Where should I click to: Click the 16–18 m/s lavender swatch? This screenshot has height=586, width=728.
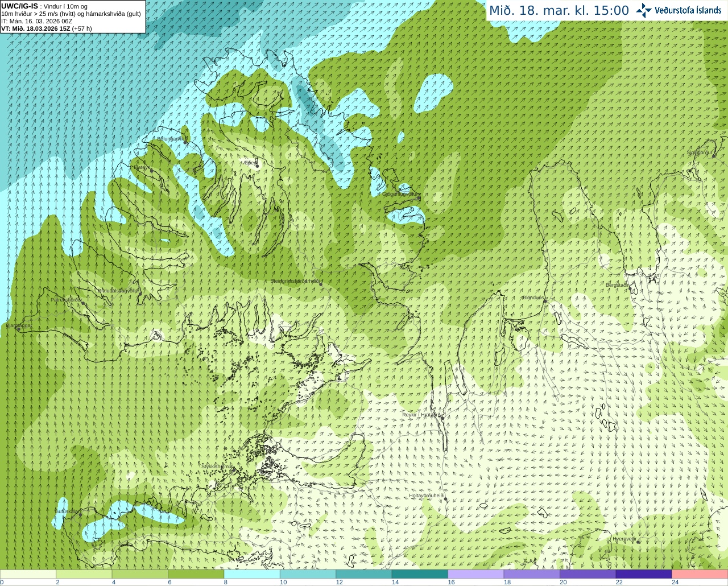tap(476, 574)
